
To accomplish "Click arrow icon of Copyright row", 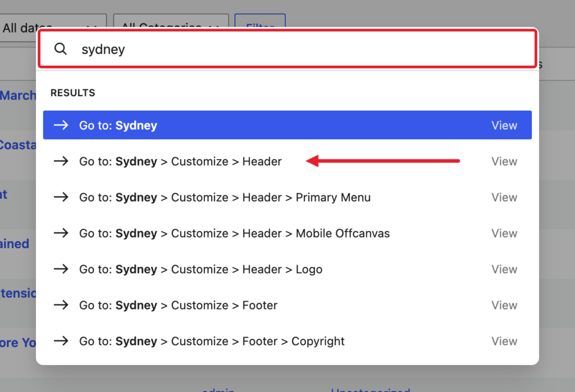I will (61, 341).
